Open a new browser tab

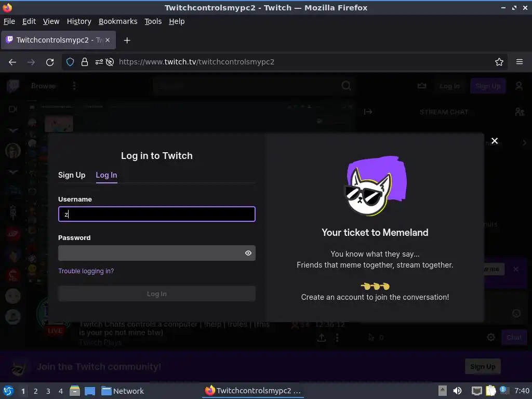point(127,41)
